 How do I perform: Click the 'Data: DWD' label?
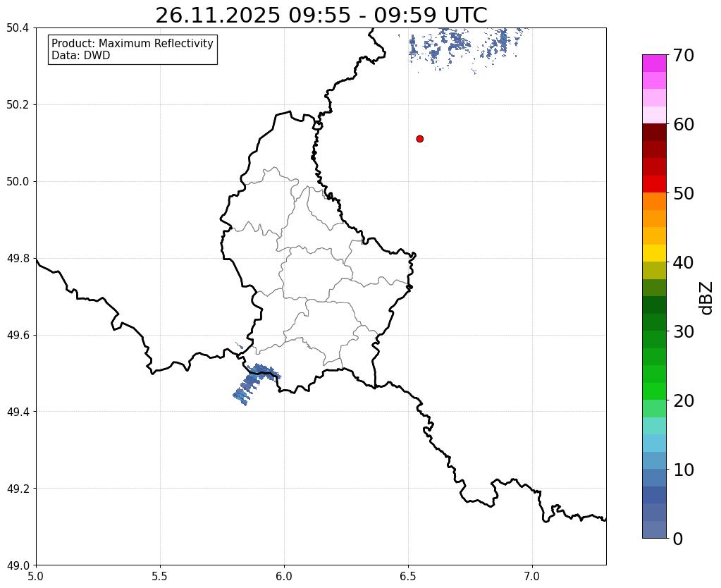tap(81, 56)
